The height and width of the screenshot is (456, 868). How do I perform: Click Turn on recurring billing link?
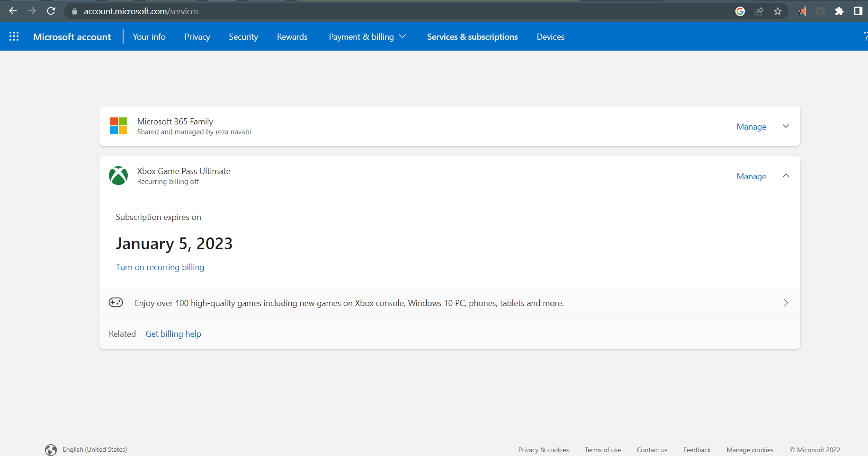(x=160, y=267)
